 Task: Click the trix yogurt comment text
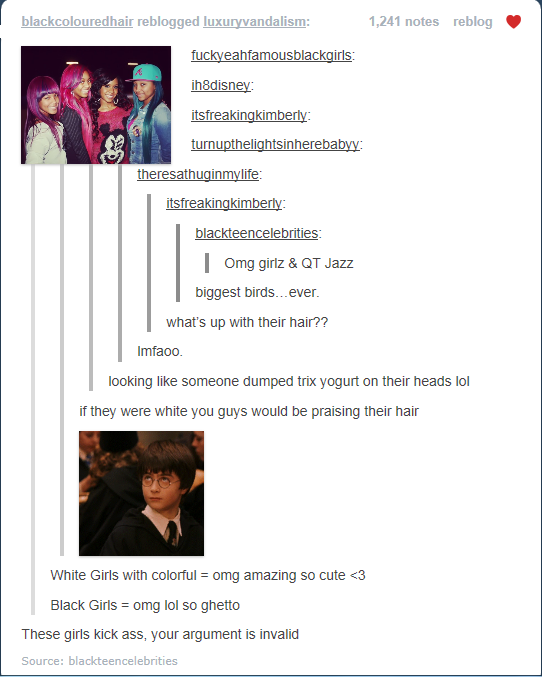point(289,381)
